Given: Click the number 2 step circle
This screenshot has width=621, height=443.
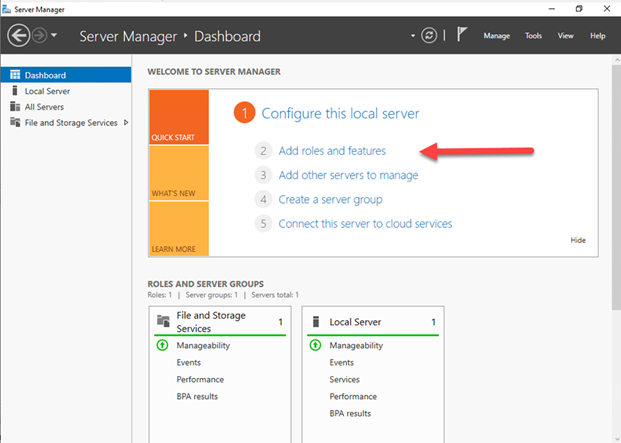Looking at the screenshot, I should pyautogui.click(x=263, y=151).
